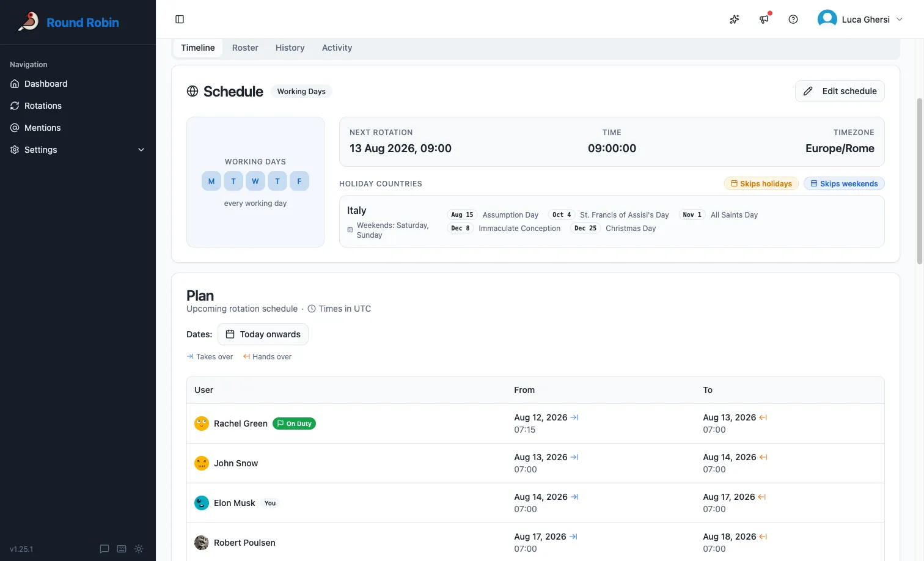Click Elon Musk's avatar
This screenshot has height=561, width=924.
[202, 503]
